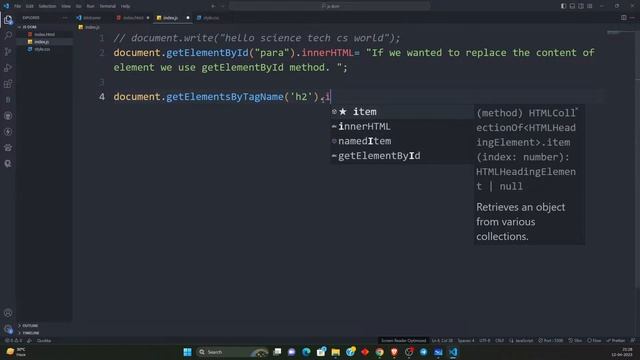
Task: Click the UTF-8 encoding status item
Action: (x=485, y=340)
